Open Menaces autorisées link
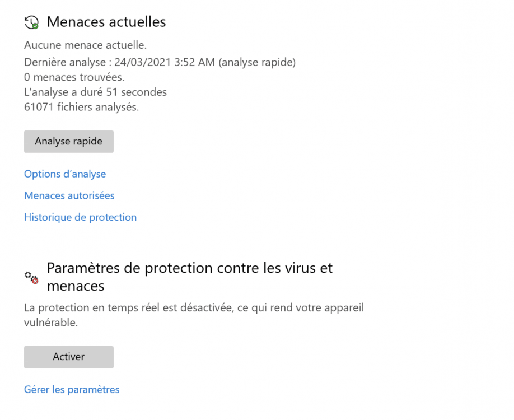 tap(69, 195)
